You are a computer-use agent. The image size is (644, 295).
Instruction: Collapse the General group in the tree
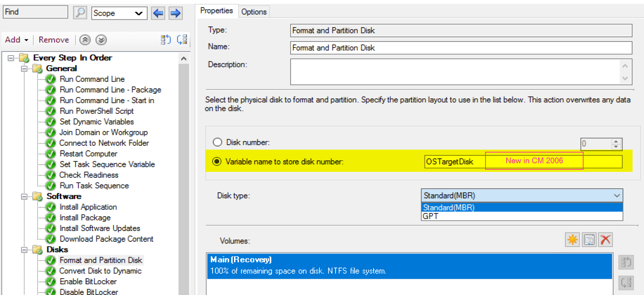pos(24,68)
